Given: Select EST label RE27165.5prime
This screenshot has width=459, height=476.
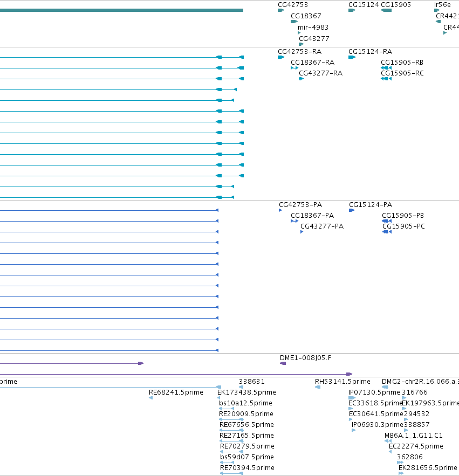Looking at the screenshot, I should coord(246,436).
